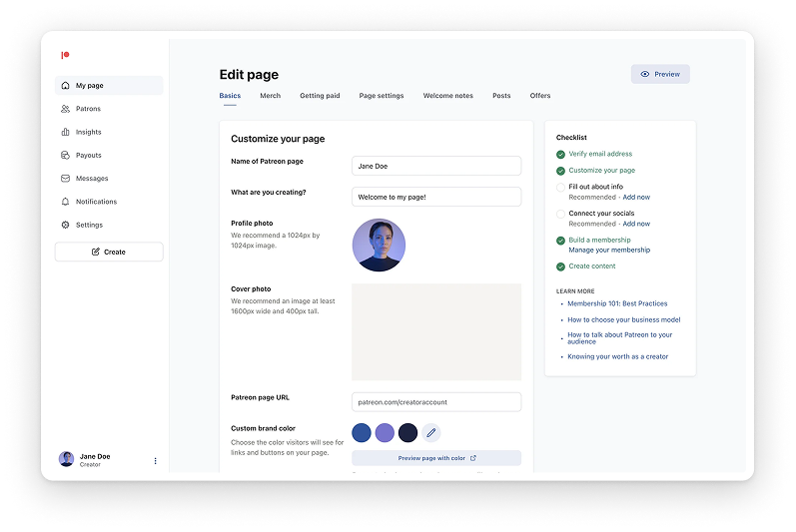Open the Getting paid tab
This screenshot has height=532, width=796.
point(320,96)
